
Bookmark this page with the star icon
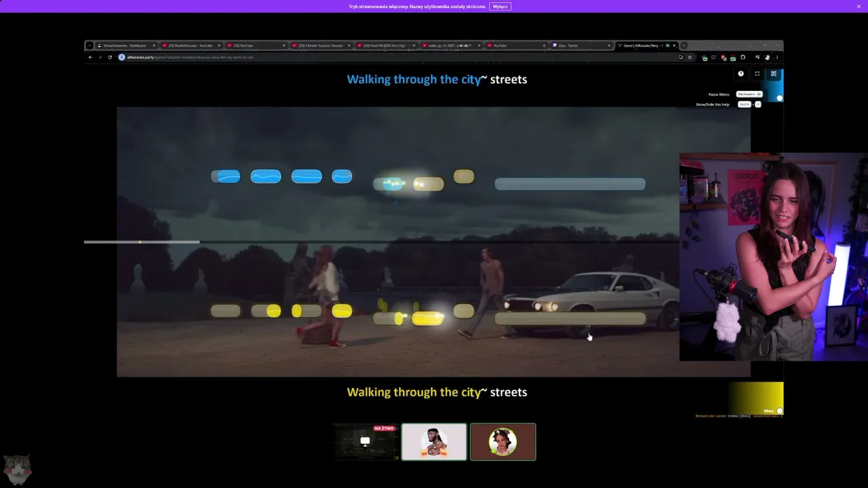[690, 57]
